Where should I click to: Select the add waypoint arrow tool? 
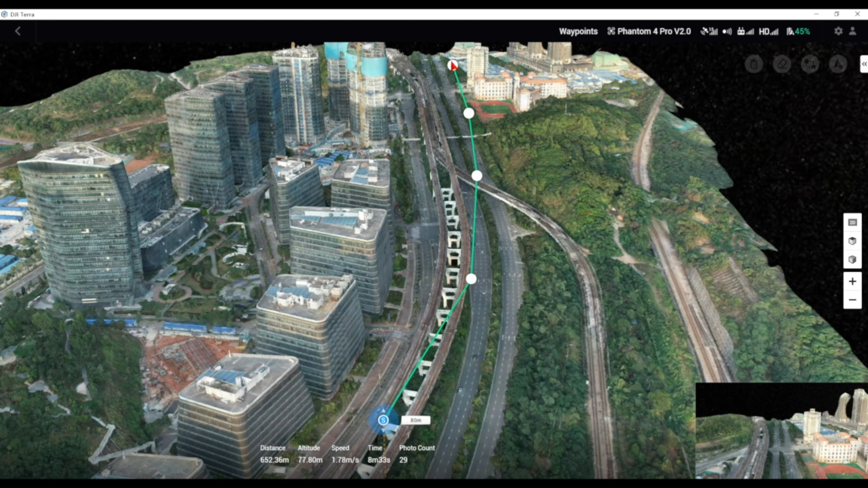pos(838,64)
